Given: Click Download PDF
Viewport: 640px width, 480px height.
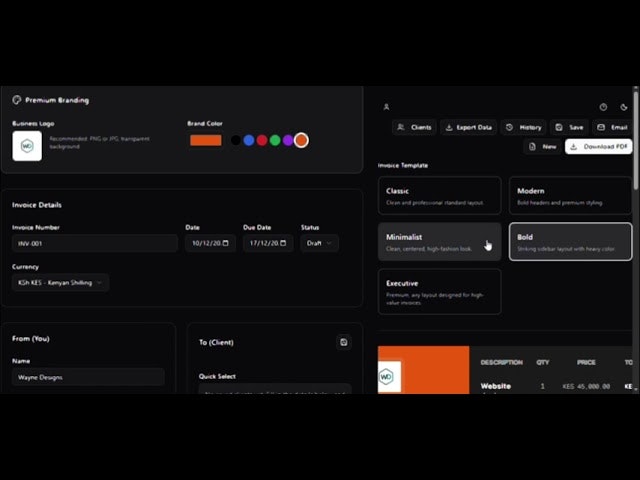Looking at the screenshot, I should [598, 147].
